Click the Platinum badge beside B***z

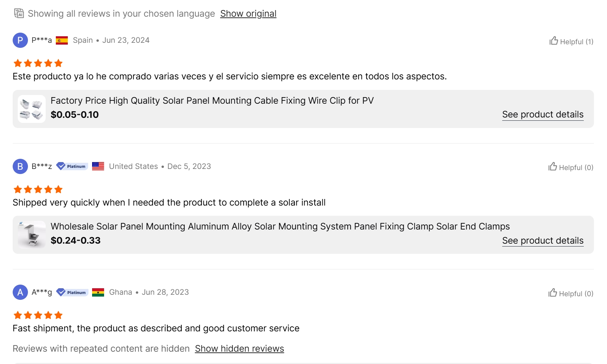coord(72,166)
